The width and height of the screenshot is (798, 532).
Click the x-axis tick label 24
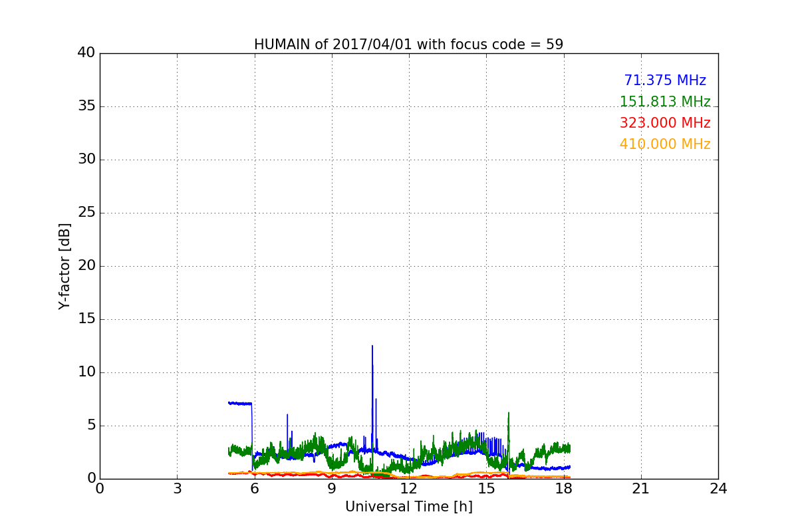[718, 489]
